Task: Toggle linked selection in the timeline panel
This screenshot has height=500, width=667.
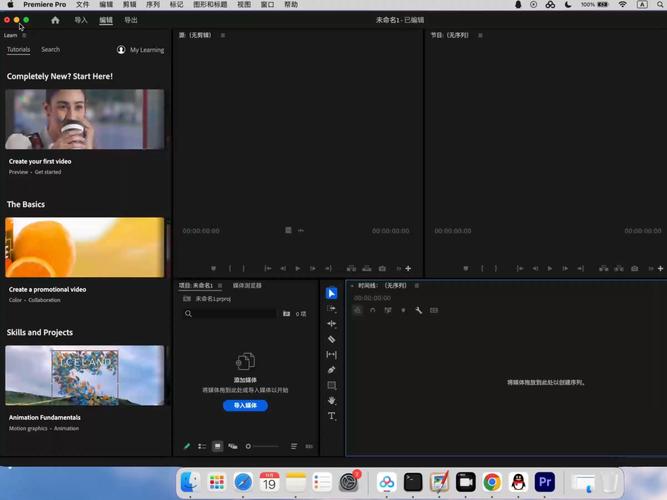Action: pos(388,310)
